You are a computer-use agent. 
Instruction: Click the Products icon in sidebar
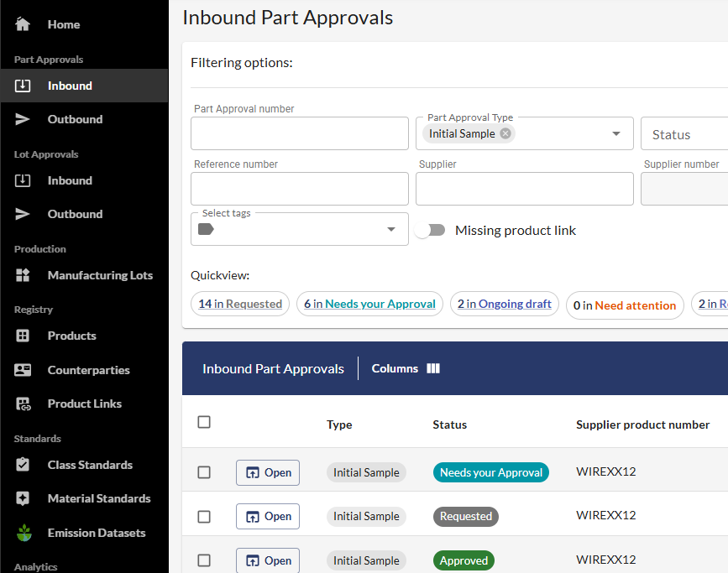tap(23, 336)
